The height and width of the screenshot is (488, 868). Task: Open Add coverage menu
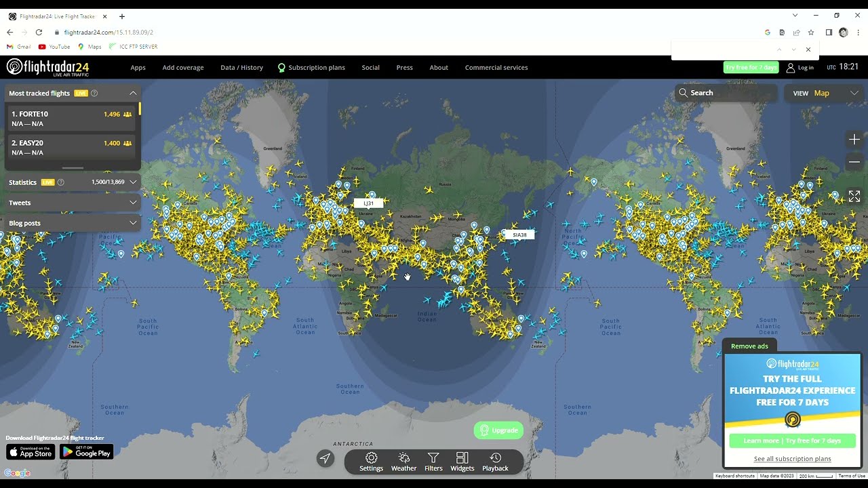(x=183, y=67)
